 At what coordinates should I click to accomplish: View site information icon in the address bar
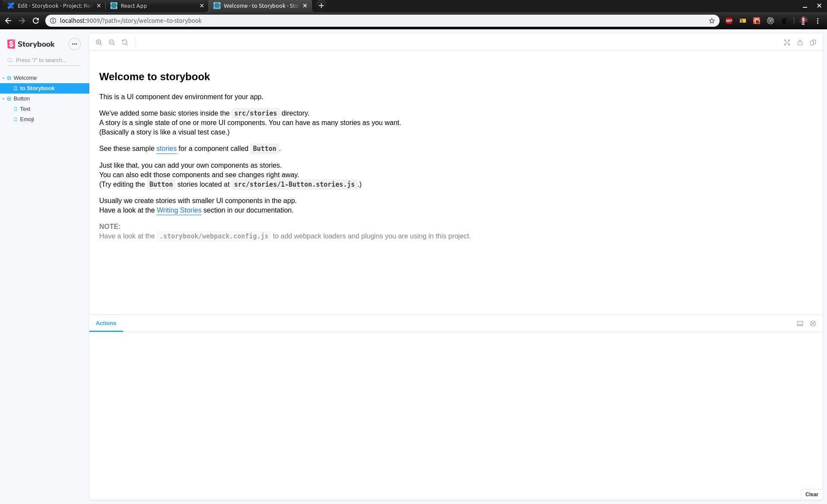tap(53, 21)
